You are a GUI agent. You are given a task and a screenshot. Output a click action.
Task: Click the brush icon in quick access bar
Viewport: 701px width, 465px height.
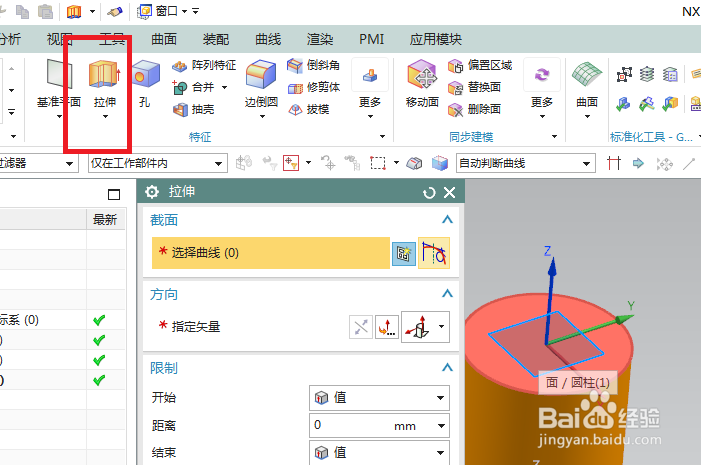114,11
